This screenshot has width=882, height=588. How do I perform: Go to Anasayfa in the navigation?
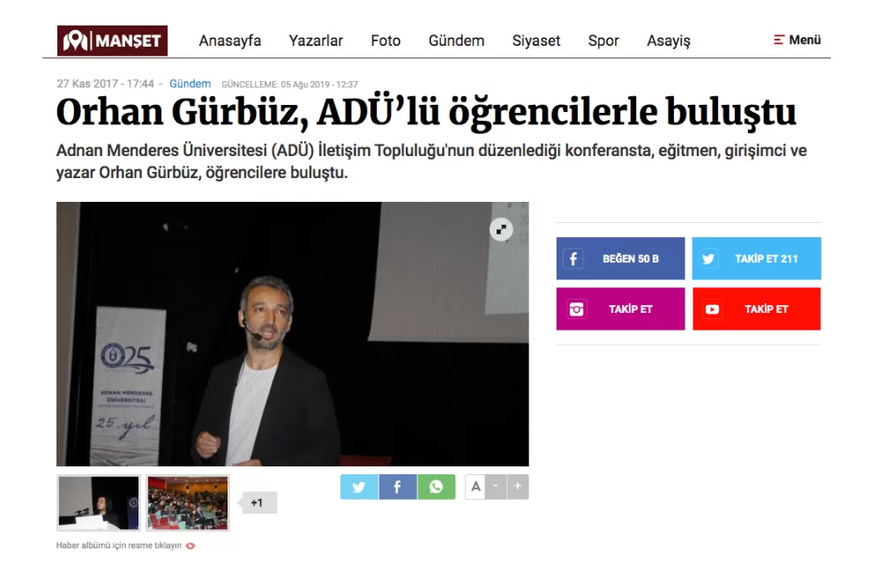230,41
